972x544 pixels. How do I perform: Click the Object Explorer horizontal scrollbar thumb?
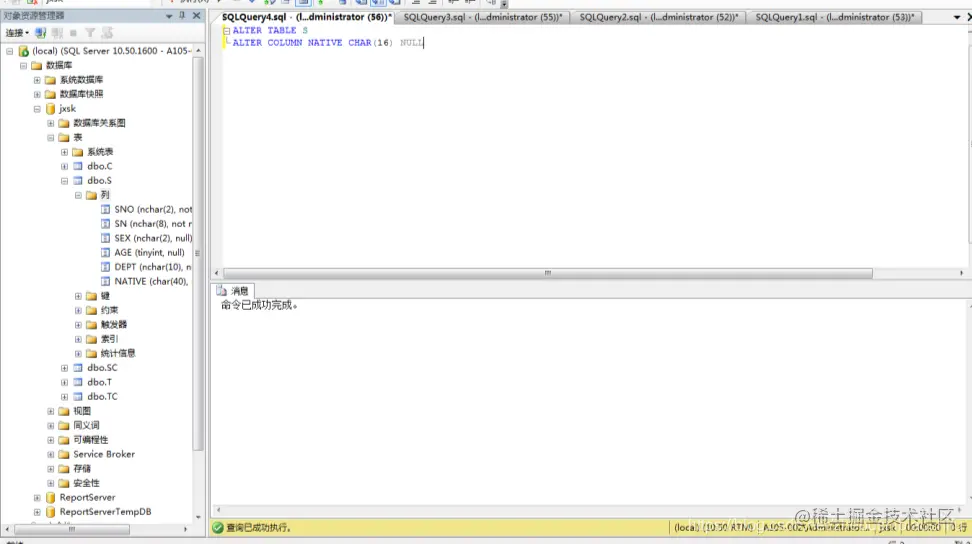pyautogui.click(x=72, y=529)
